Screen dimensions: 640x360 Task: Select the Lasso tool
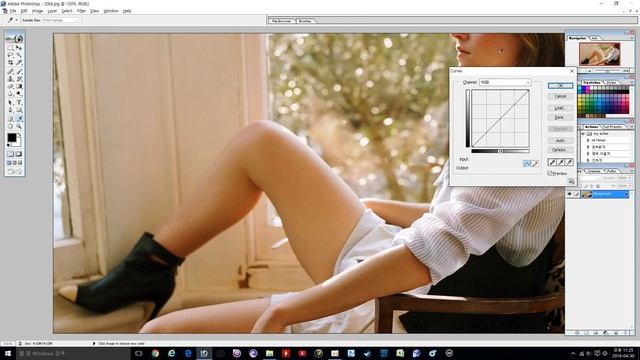pyautogui.click(x=11, y=56)
